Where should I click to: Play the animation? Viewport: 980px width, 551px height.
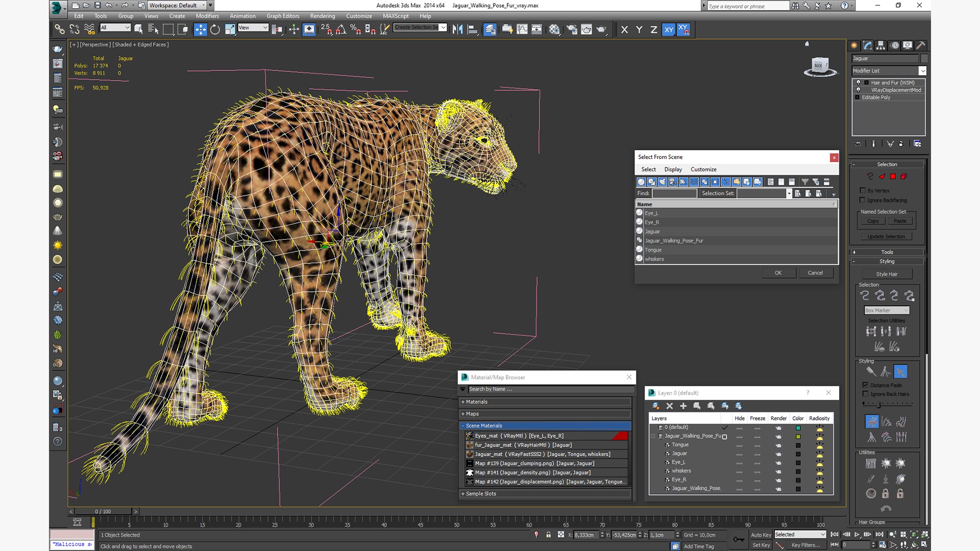coord(857,535)
